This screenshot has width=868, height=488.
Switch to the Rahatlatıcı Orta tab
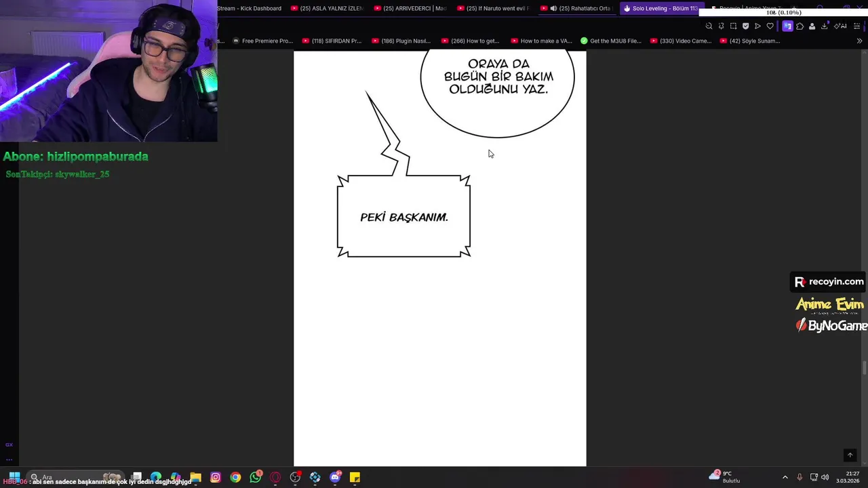point(577,8)
